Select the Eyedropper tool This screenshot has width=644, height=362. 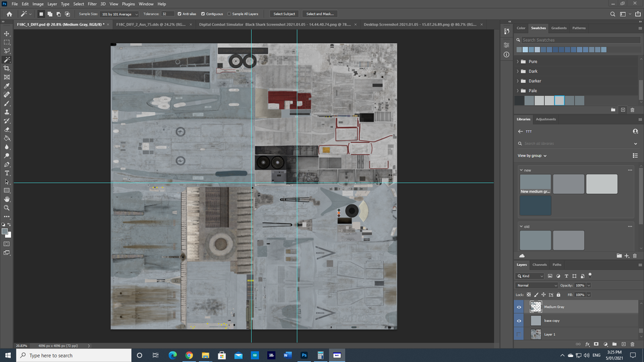point(7,86)
